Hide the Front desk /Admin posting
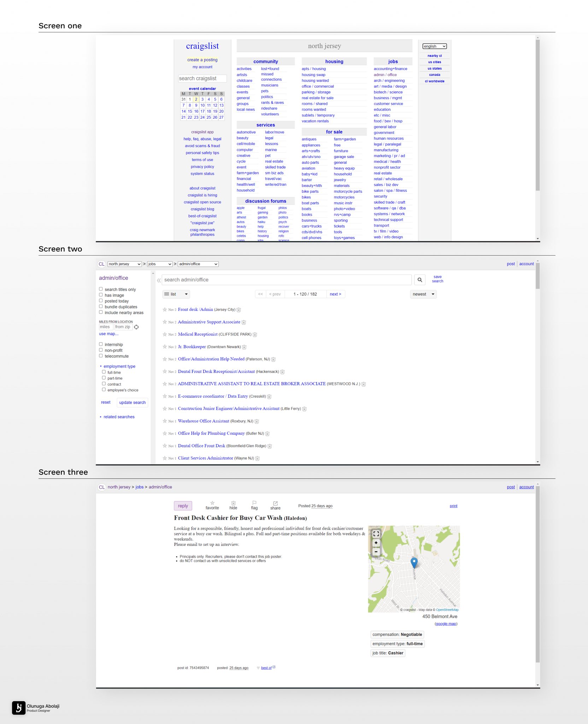Image resolution: width=588 pixels, height=724 pixels. point(239,310)
